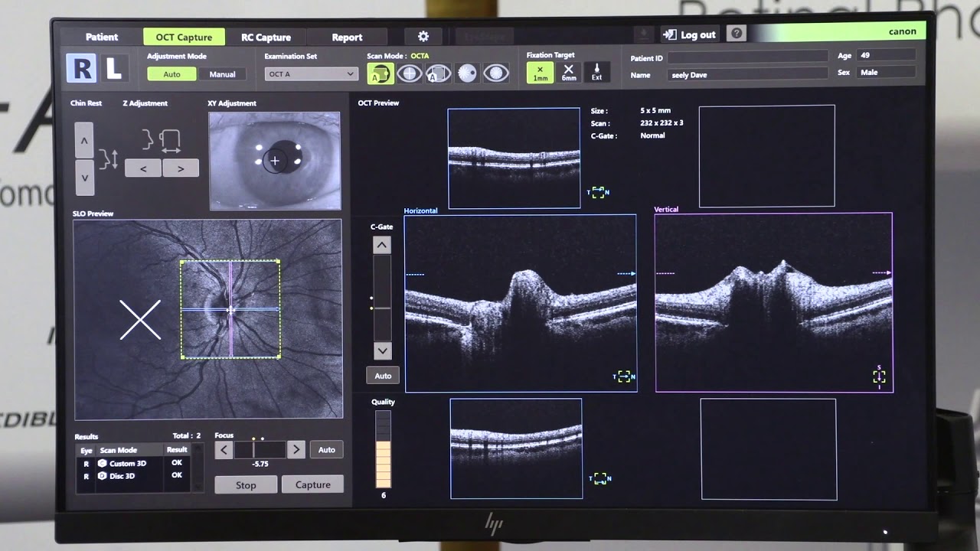Select the Custom 3D result row
This screenshot has height=551, width=980.
tap(134, 464)
